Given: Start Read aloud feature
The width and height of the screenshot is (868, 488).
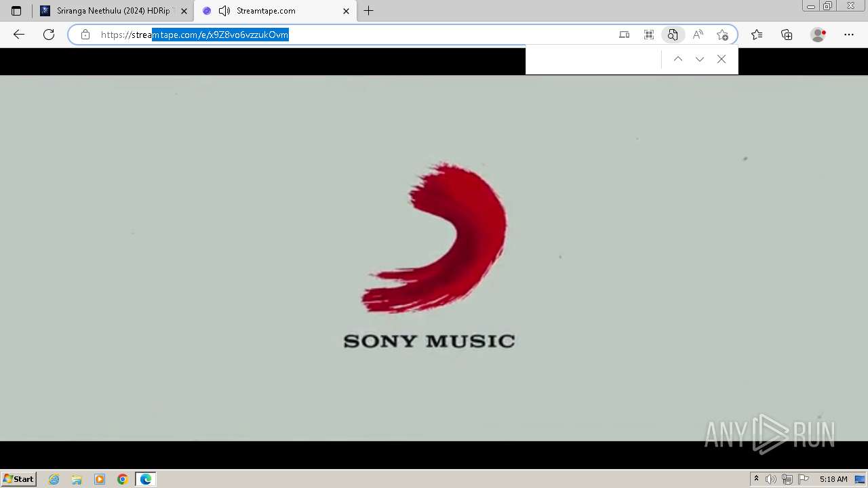Looking at the screenshot, I should 698,35.
